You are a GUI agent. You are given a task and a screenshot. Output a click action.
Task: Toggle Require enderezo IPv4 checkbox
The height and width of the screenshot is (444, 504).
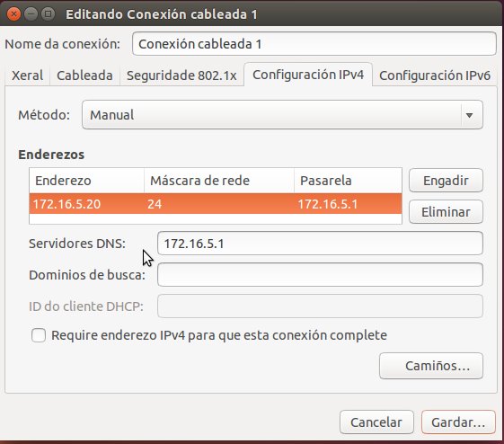(39, 335)
